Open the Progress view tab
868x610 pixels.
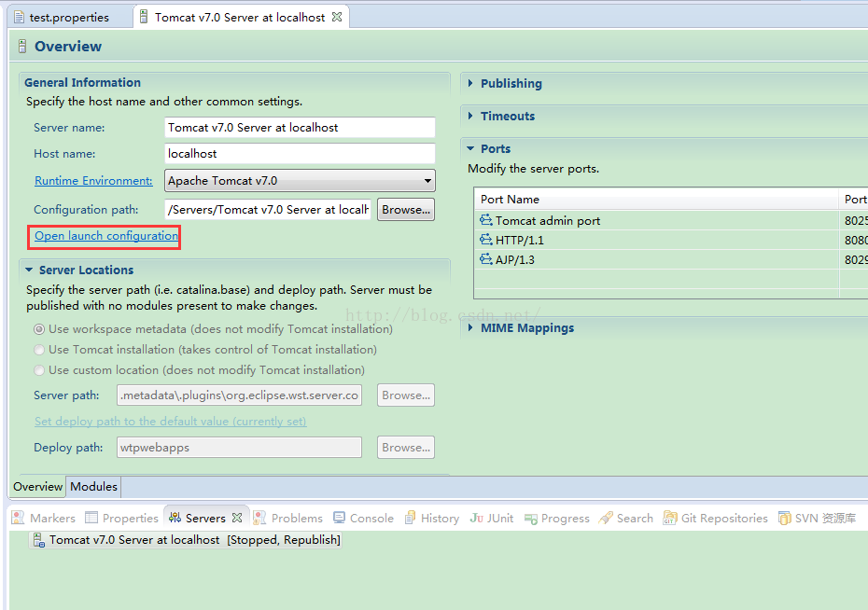click(557, 518)
